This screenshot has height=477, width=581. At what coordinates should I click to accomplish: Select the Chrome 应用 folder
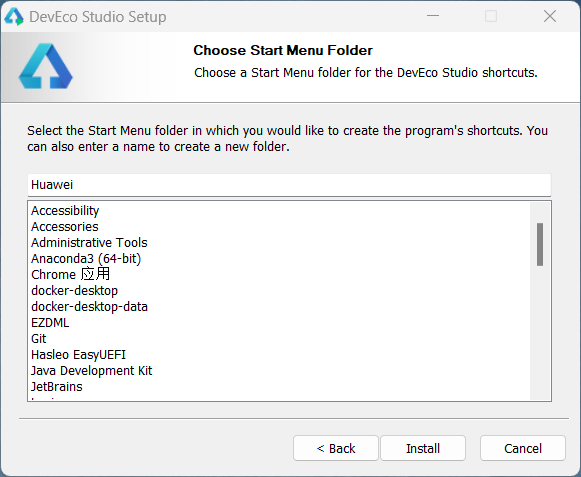70,274
